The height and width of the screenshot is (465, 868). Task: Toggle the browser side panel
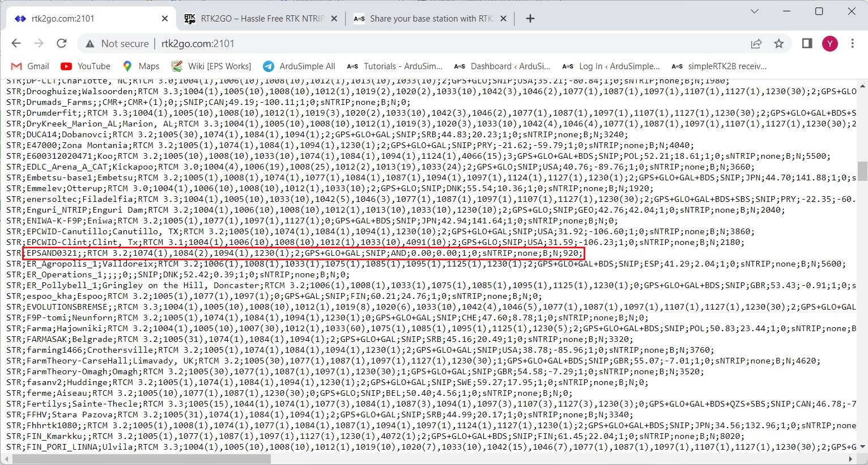[x=807, y=44]
